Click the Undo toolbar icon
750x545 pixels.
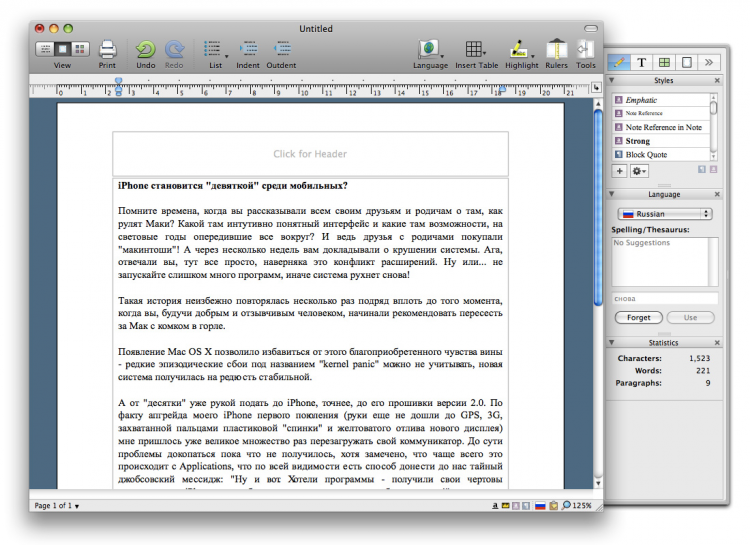click(x=145, y=49)
